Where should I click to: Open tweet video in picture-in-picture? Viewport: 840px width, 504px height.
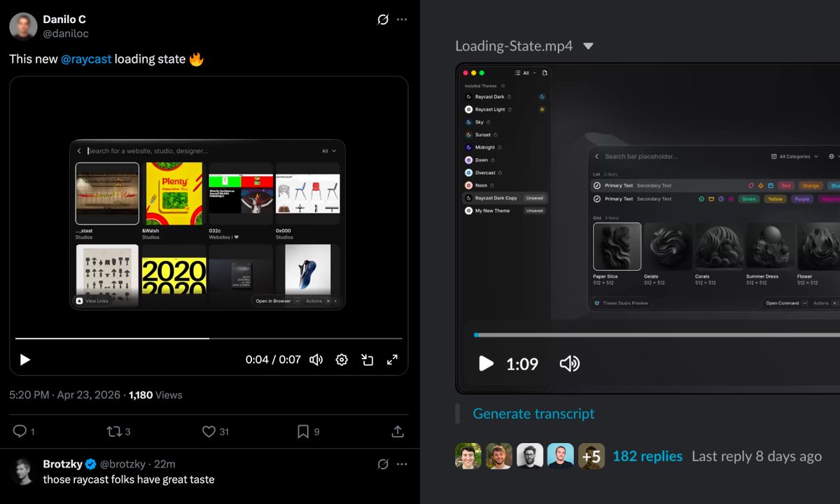[x=367, y=360]
